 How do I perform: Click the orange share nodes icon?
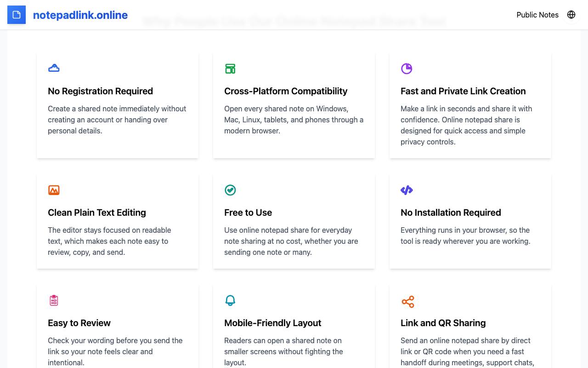408,302
